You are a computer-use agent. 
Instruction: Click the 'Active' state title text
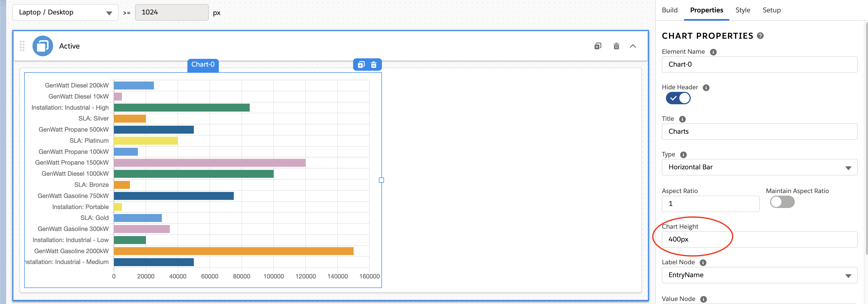[69, 46]
